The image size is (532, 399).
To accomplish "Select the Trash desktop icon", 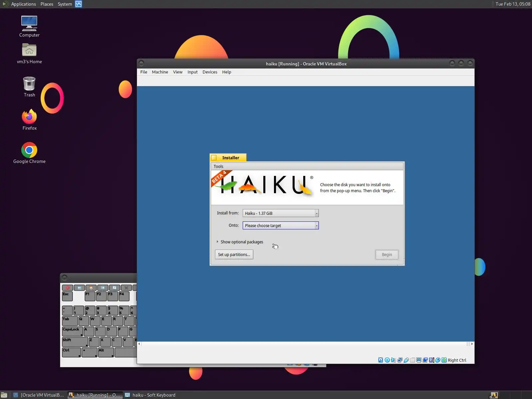I will [x=29, y=86].
